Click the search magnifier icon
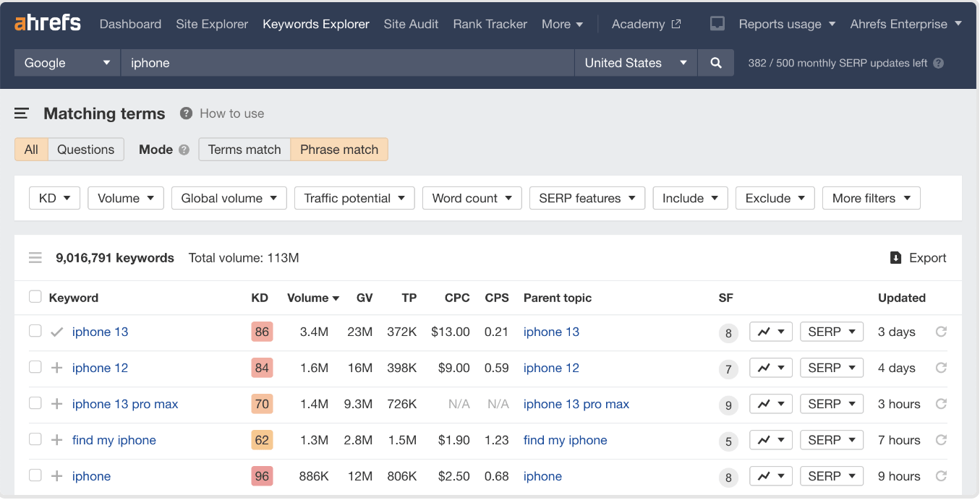980x500 pixels. (x=715, y=63)
